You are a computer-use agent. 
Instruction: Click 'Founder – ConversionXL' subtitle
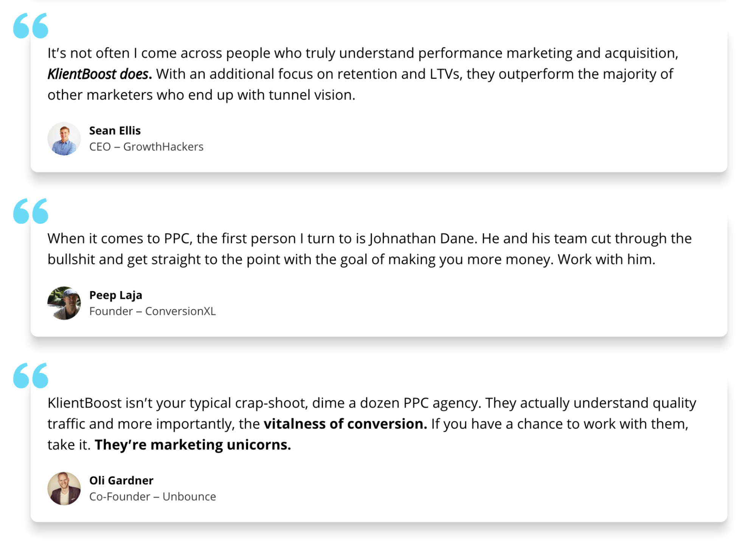click(x=153, y=311)
